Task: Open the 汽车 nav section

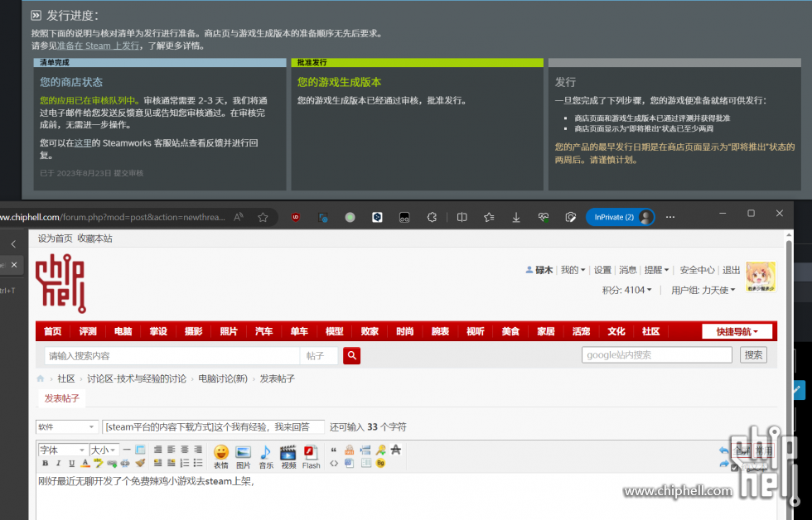Action: point(264,332)
